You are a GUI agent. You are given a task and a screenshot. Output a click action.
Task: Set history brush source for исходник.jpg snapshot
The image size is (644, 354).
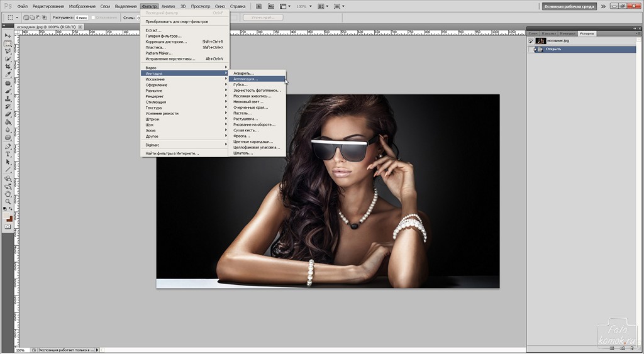531,41
